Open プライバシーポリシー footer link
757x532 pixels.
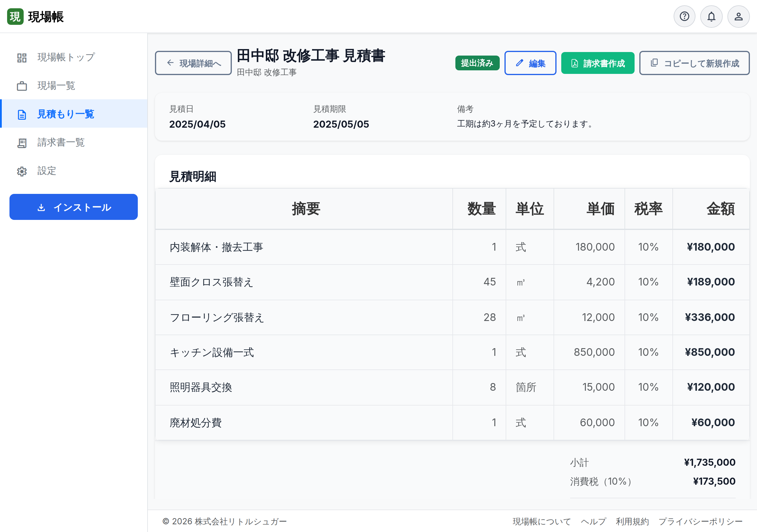click(700, 521)
